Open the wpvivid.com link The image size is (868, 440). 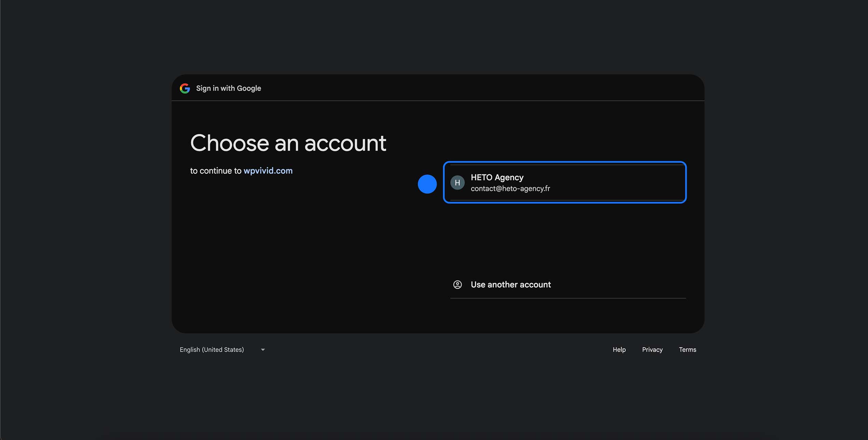[x=268, y=171]
